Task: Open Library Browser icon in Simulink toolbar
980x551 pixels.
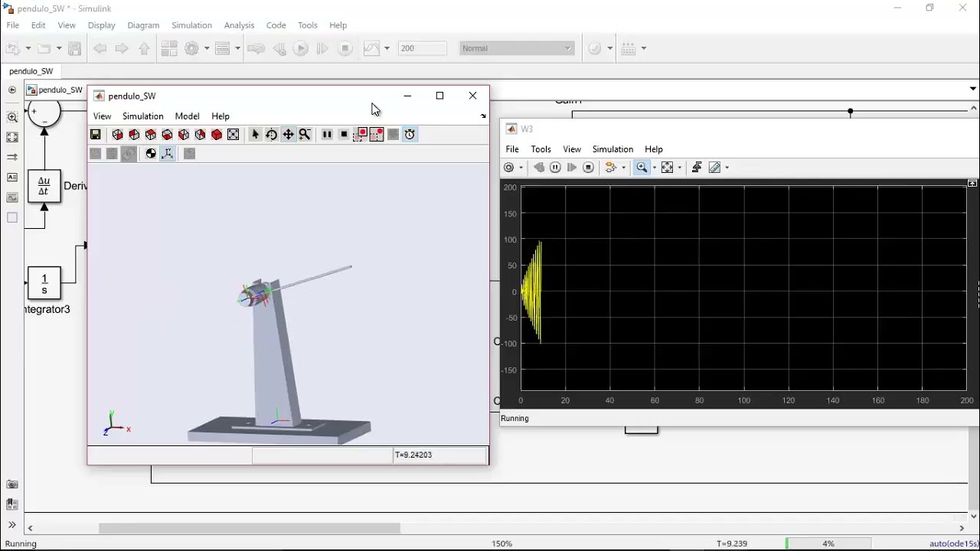Action: (169, 48)
